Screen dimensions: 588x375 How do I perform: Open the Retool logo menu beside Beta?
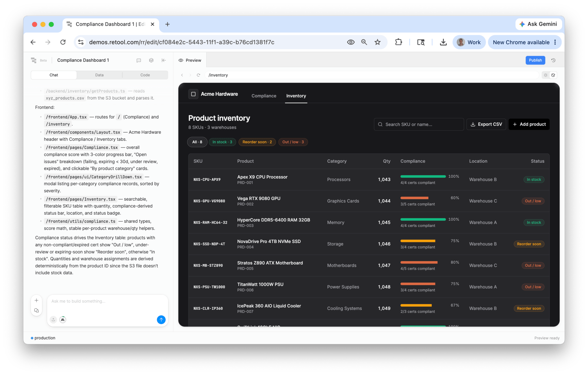click(x=34, y=60)
